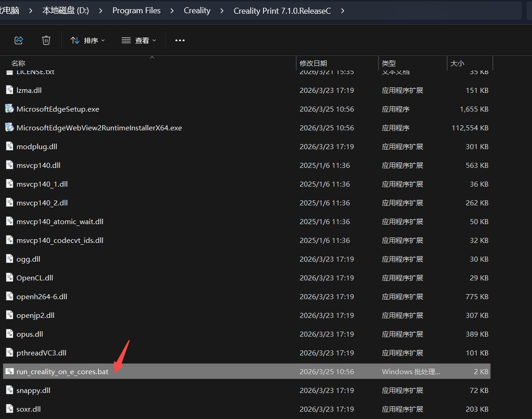Click the lzma.dll file icon
This screenshot has height=419, width=532.
pos(10,90)
